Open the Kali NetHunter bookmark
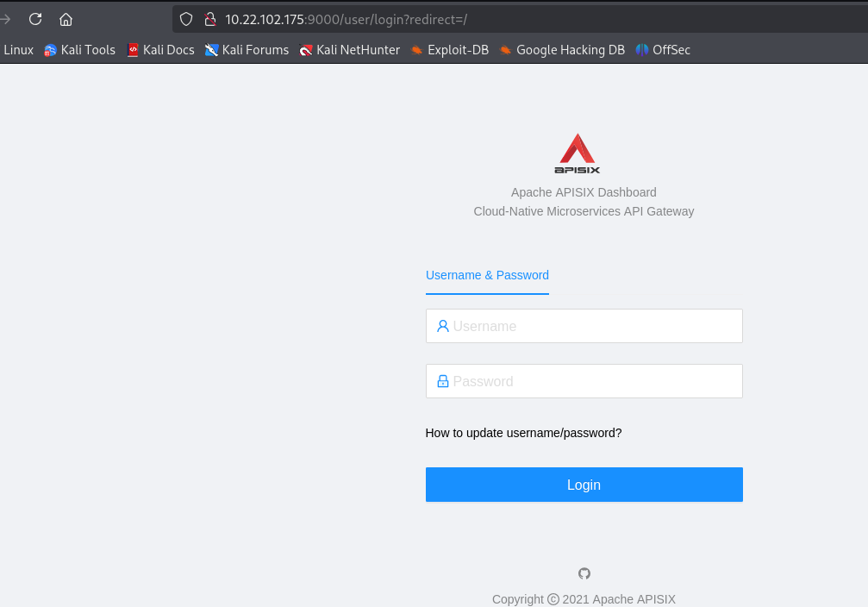868x607 pixels. tap(349, 50)
